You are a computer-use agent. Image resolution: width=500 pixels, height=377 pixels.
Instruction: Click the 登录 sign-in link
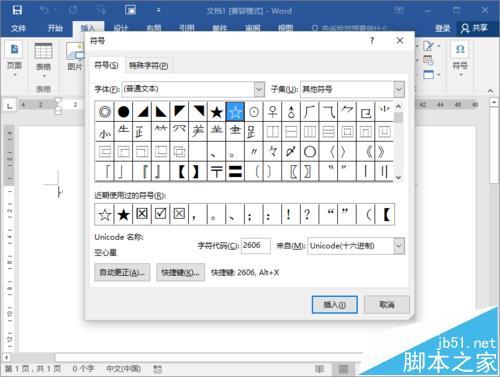click(443, 28)
